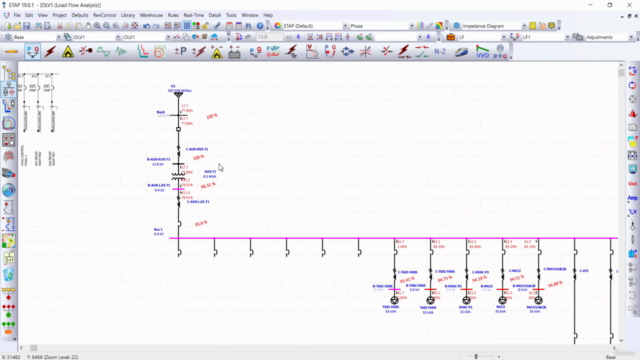Switch to Edit mode pencil icon
Viewport: 640px width, 360px height.
point(11,52)
